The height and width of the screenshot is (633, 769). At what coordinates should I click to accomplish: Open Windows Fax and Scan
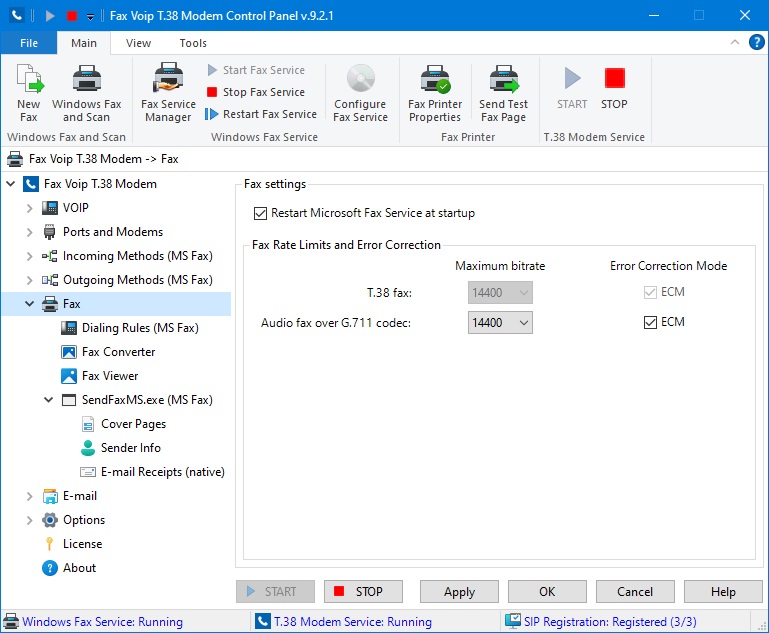pyautogui.click(x=86, y=93)
